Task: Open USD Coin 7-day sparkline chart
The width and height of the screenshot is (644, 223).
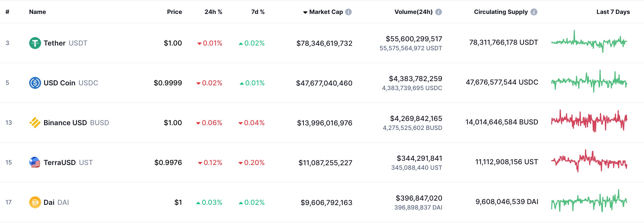Action: [x=589, y=81]
